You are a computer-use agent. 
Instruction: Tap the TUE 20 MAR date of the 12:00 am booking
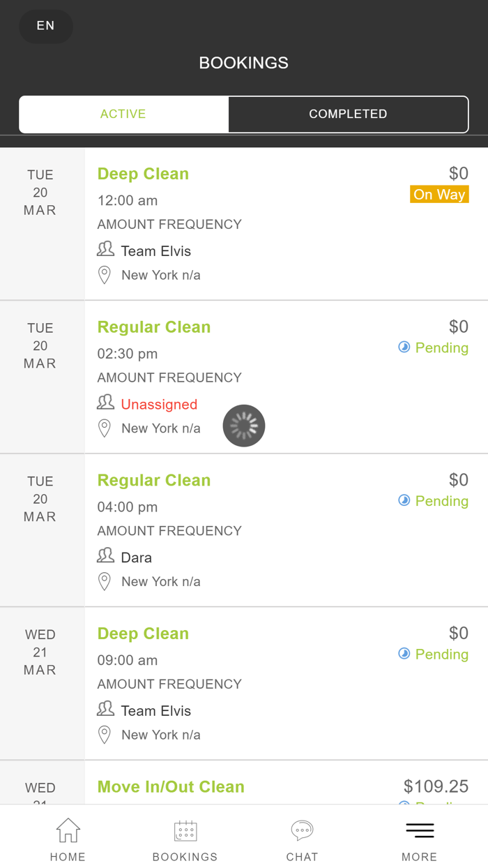(x=40, y=193)
